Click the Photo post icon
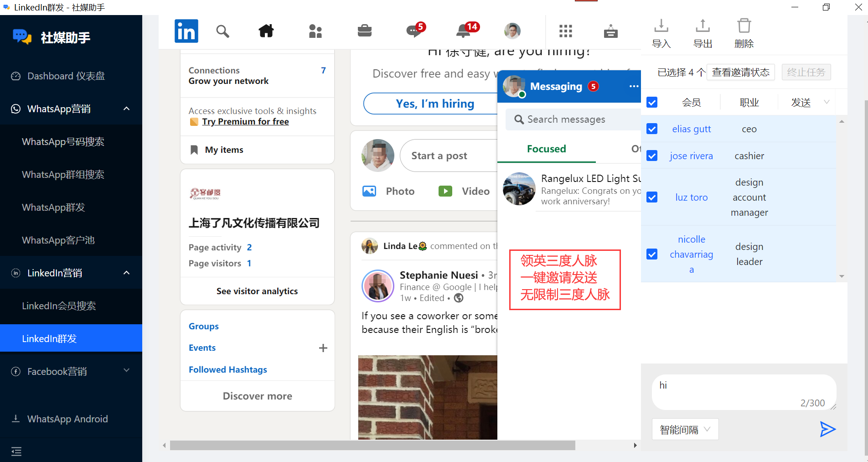Screen dimensions: 868x462 point(369,191)
